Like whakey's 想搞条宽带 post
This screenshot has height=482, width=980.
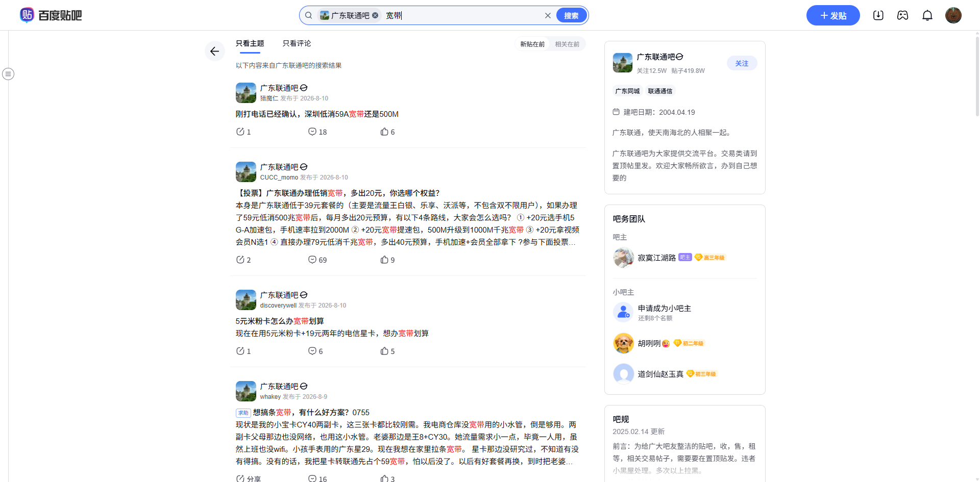coord(387,479)
